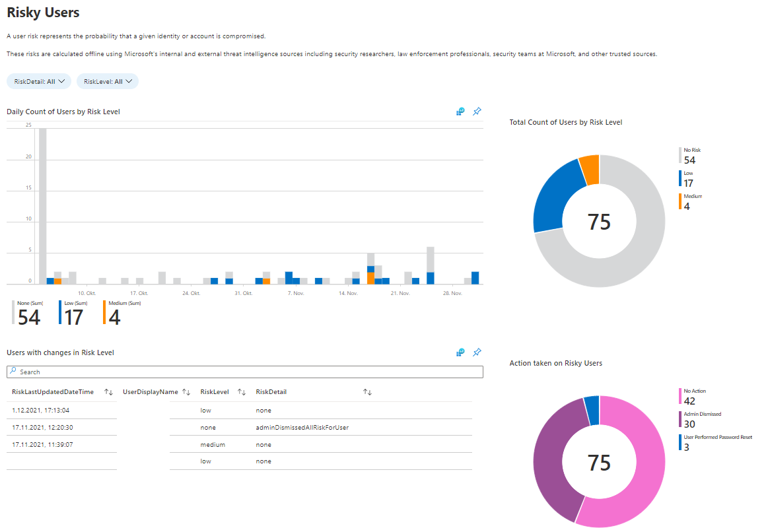Open Log Analytics icon above changes table
Image resolution: width=768 pixels, height=532 pixels.
[x=460, y=352]
